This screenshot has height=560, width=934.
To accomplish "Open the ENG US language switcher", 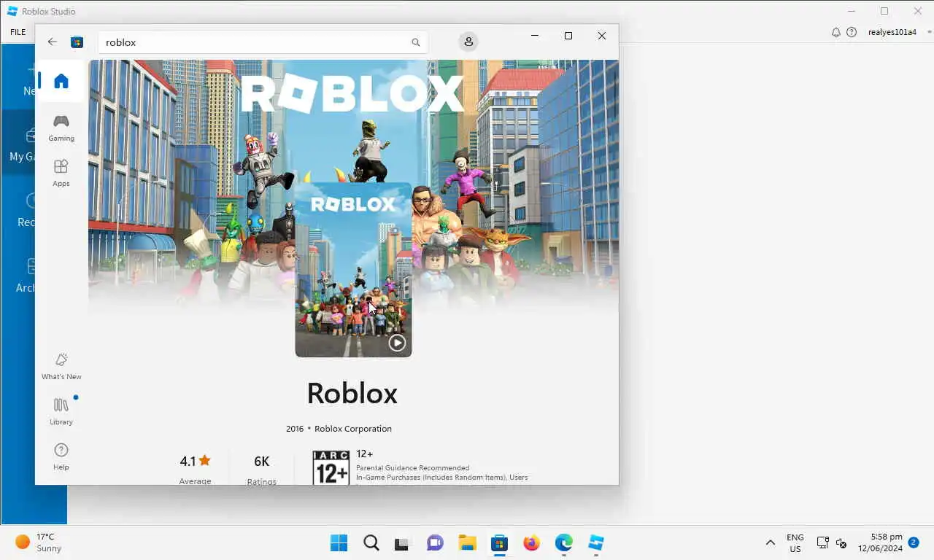I will pyautogui.click(x=795, y=543).
